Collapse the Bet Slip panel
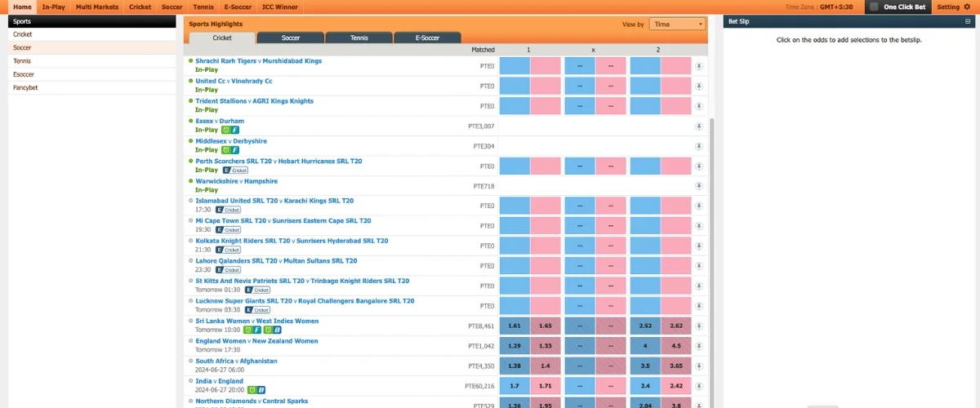Viewport: 980px width, 408px height. click(x=968, y=21)
